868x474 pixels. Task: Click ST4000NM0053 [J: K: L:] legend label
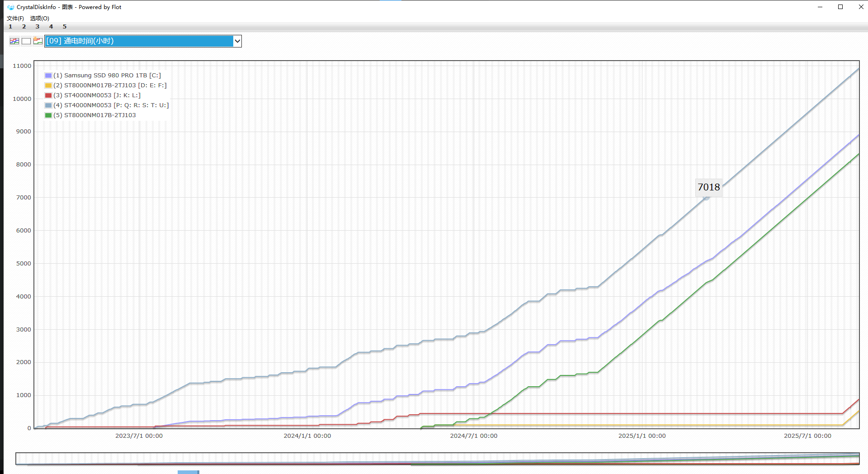pos(97,95)
